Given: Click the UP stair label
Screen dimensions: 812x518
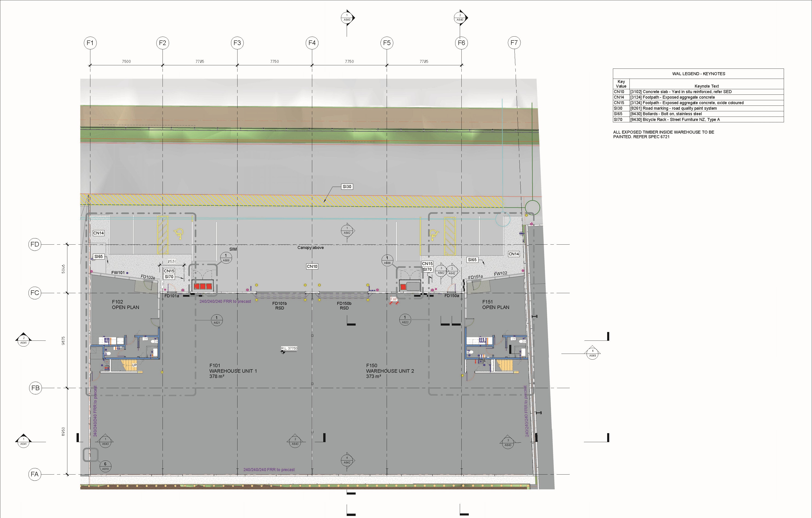Looking at the screenshot, I should (x=134, y=365).
